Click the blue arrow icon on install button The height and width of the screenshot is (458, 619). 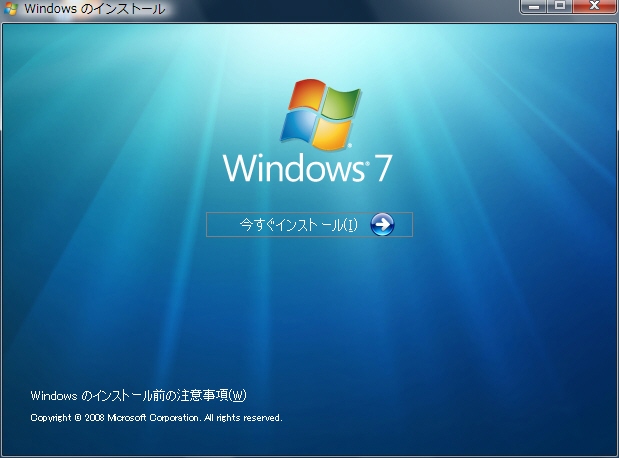382,224
